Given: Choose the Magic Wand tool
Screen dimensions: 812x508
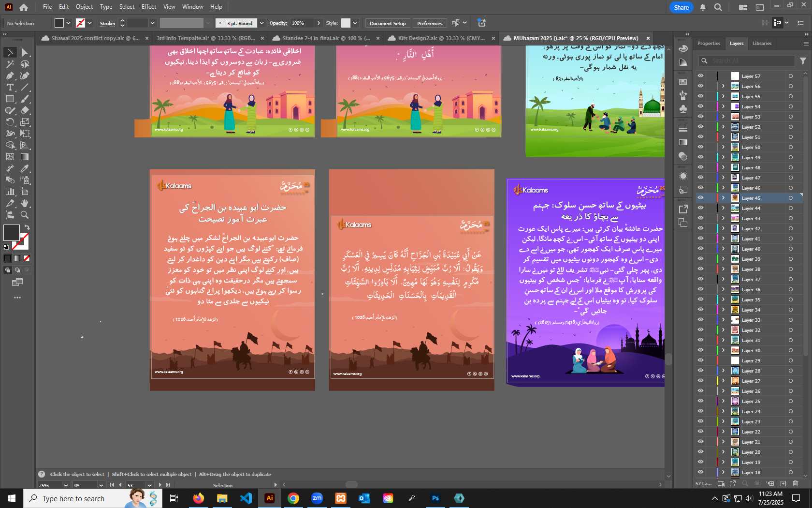Looking at the screenshot, I should click(10, 64).
